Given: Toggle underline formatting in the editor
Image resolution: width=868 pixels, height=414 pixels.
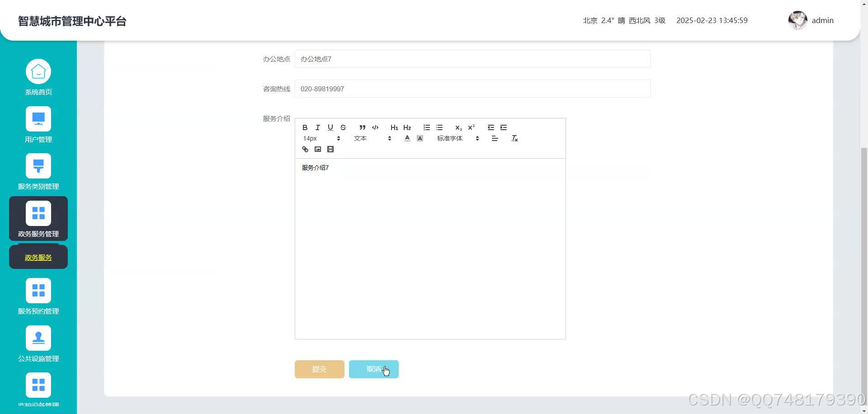Looking at the screenshot, I should (330, 127).
